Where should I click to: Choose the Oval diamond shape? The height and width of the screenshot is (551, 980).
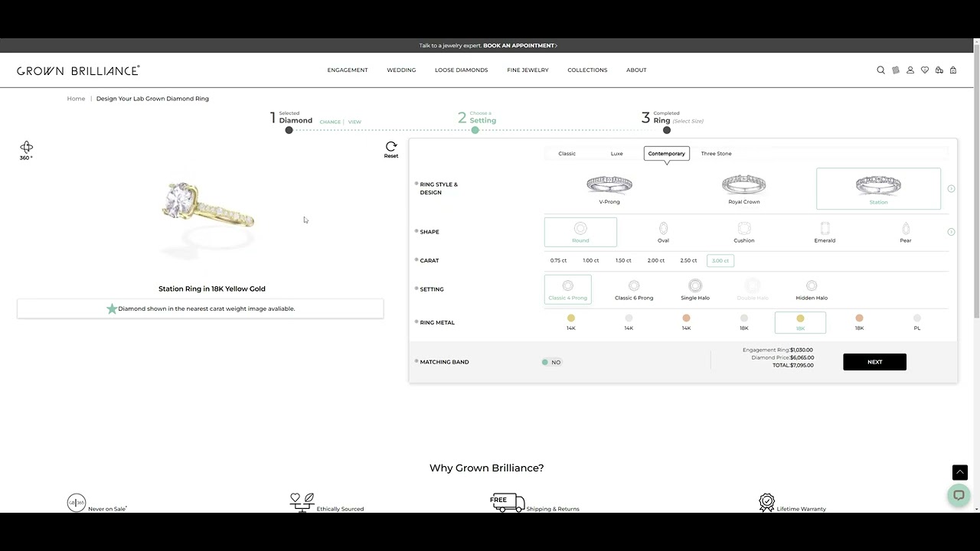(663, 232)
